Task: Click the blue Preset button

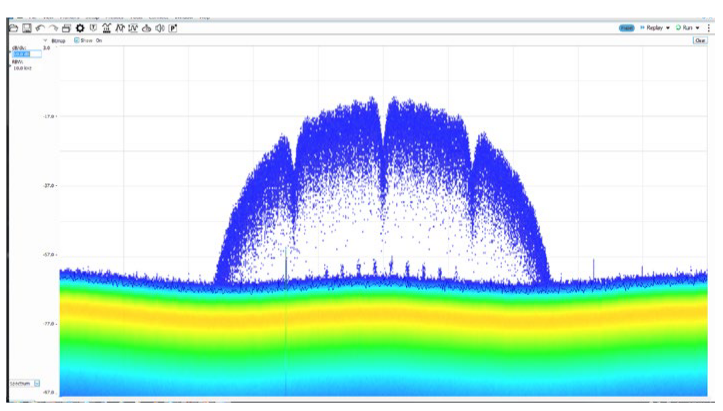Action: [x=626, y=28]
